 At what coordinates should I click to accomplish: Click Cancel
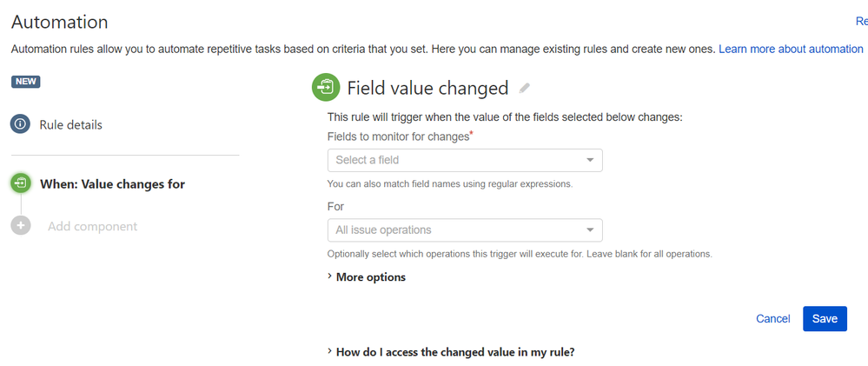pyautogui.click(x=772, y=319)
